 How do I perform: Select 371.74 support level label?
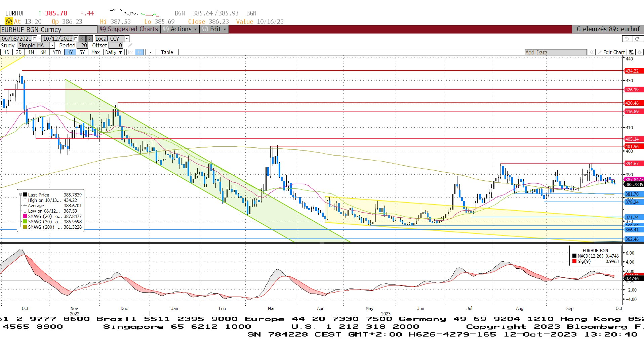click(x=634, y=217)
